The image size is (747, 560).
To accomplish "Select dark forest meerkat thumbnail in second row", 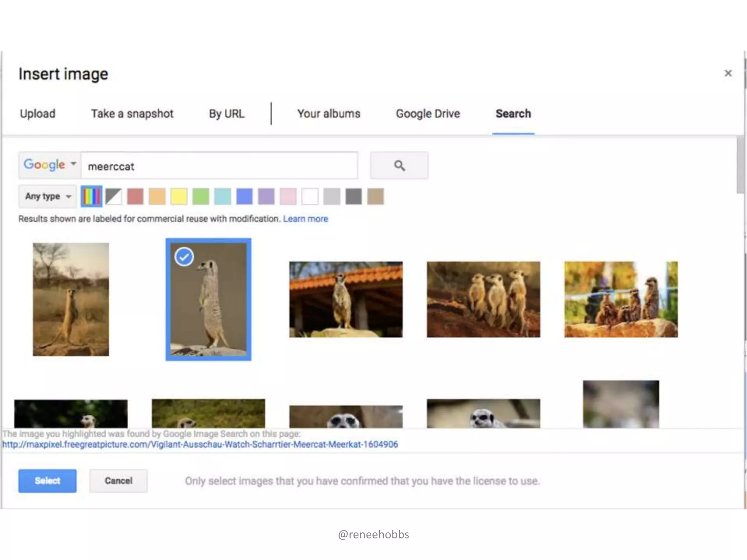I will click(71, 414).
